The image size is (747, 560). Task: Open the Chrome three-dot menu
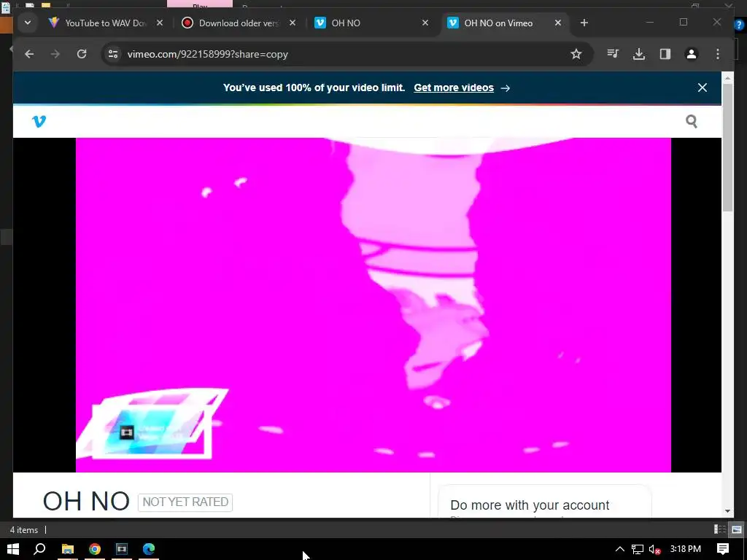pyautogui.click(x=718, y=54)
